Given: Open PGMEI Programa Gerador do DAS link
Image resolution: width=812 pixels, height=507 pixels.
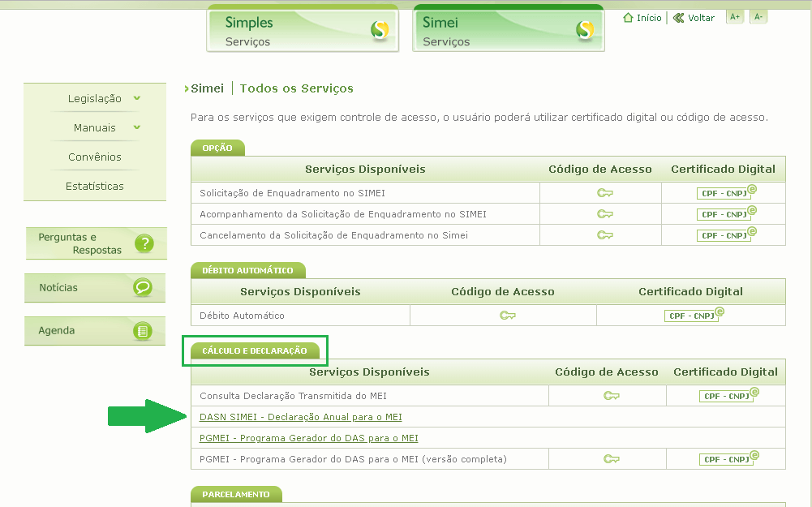Looking at the screenshot, I should tap(308, 438).
